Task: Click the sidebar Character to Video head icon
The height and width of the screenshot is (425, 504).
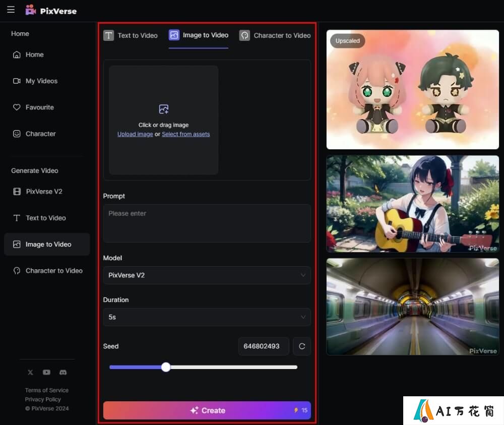Action: click(x=17, y=271)
